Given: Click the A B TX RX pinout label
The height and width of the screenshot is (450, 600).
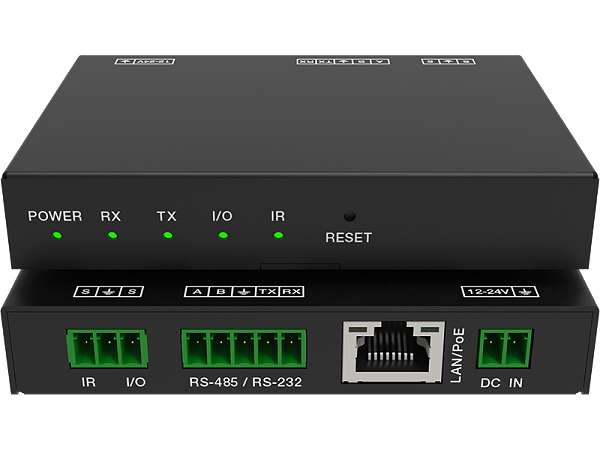Looking at the screenshot, I should click(244, 292).
